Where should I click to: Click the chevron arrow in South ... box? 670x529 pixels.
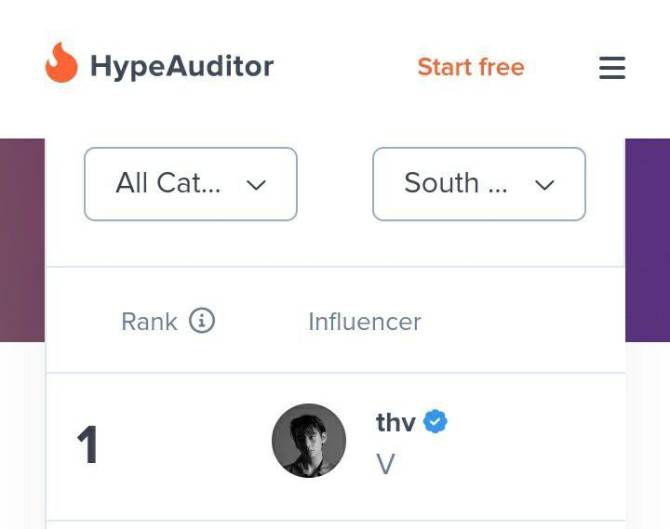(544, 185)
